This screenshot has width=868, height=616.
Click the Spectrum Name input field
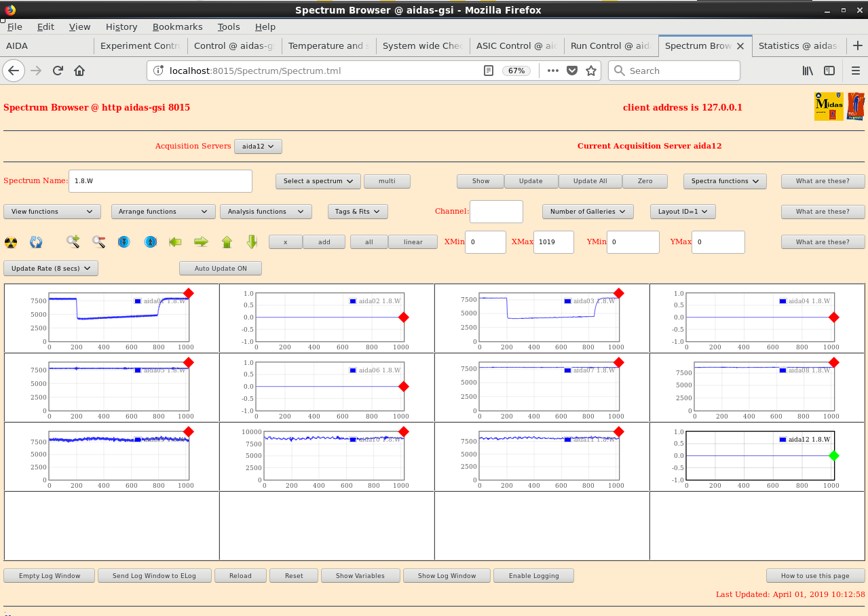click(161, 181)
